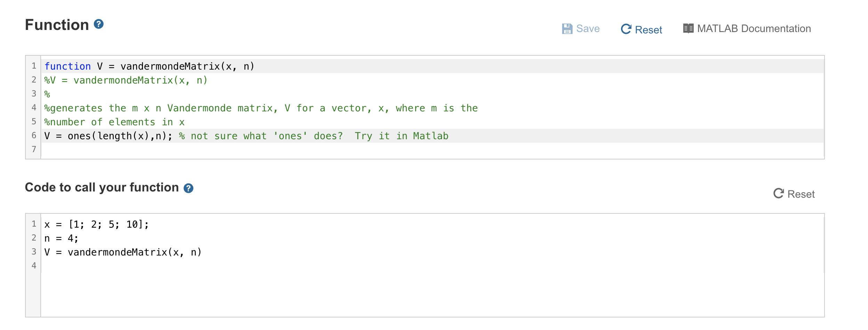Click line number 6 in the function editor gutter
Viewport: 868px width, 330px height.
coord(34,135)
